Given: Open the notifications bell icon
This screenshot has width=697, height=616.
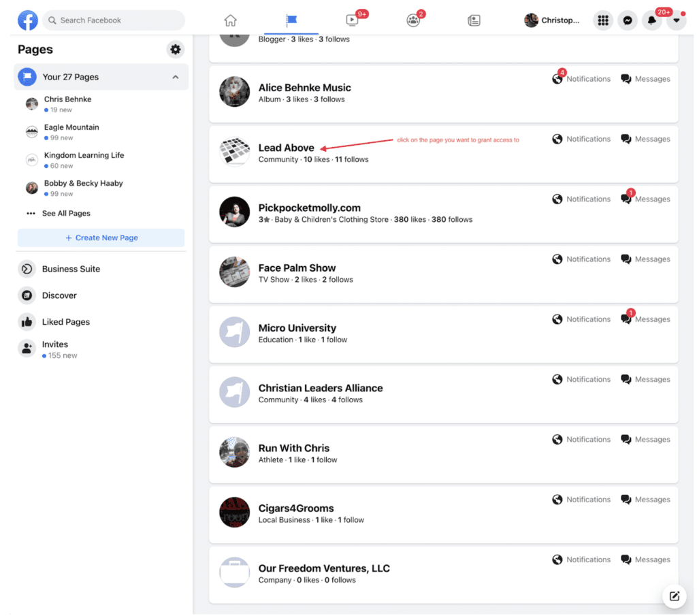Looking at the screenshot, I should (x=651, y=20).
